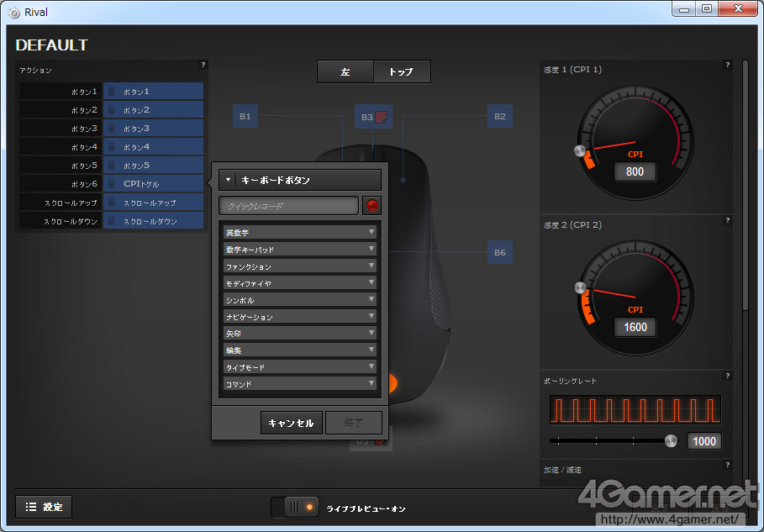
Task: Select スクロールアップ action assignment
Action: [154, 203]
